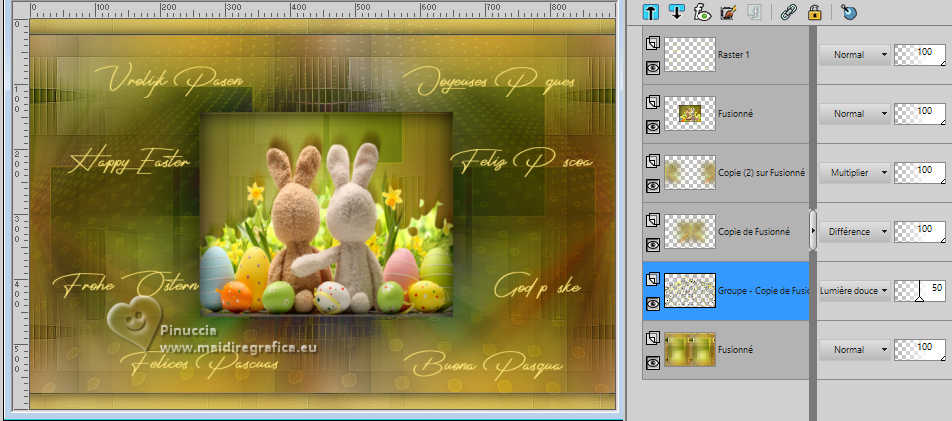Viewport: 952px width, 421px height.
Task: Click the panel splitter arrow handle
Action: point(813,230)
